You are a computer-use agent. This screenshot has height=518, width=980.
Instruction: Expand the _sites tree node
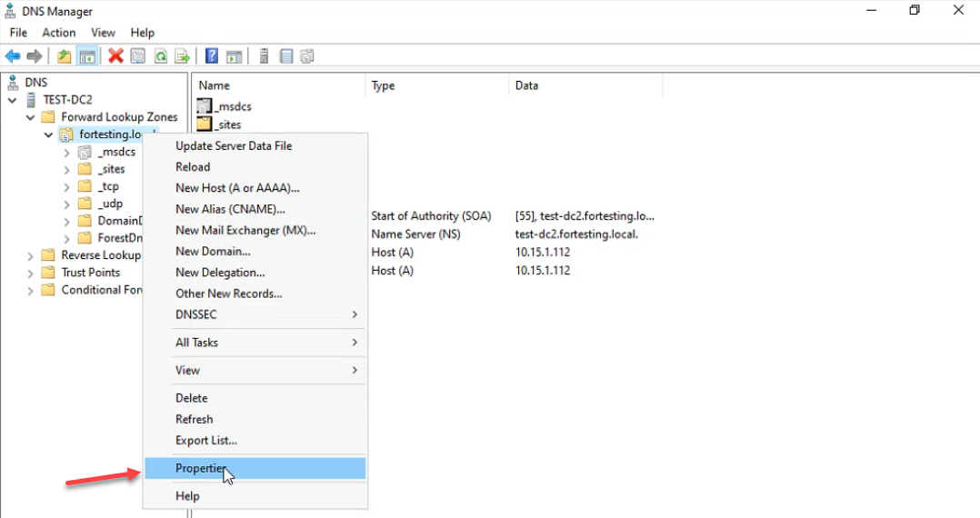pos(67,169)
